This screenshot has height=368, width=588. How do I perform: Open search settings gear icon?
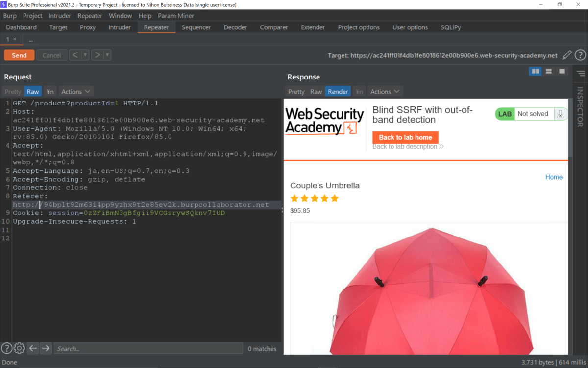19,348
